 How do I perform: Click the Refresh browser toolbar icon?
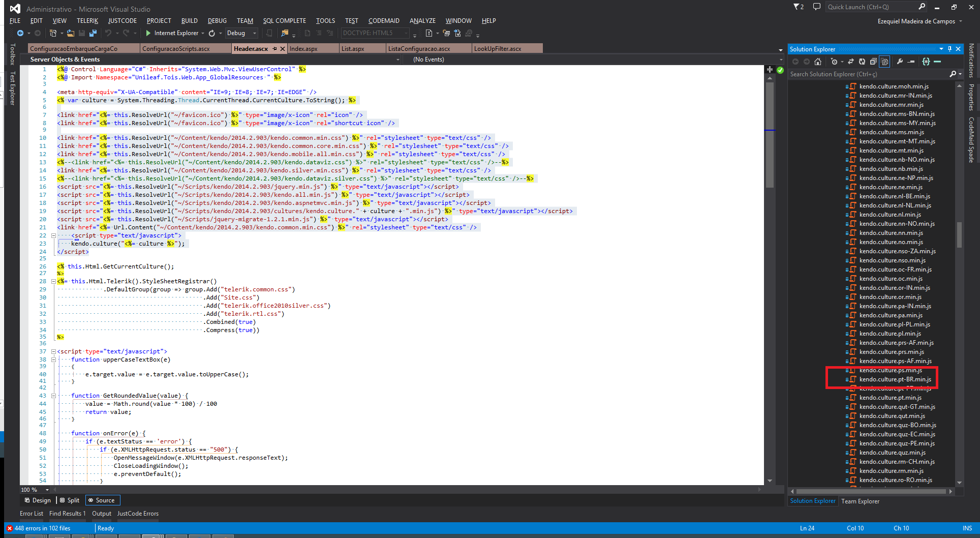point(212,33)
